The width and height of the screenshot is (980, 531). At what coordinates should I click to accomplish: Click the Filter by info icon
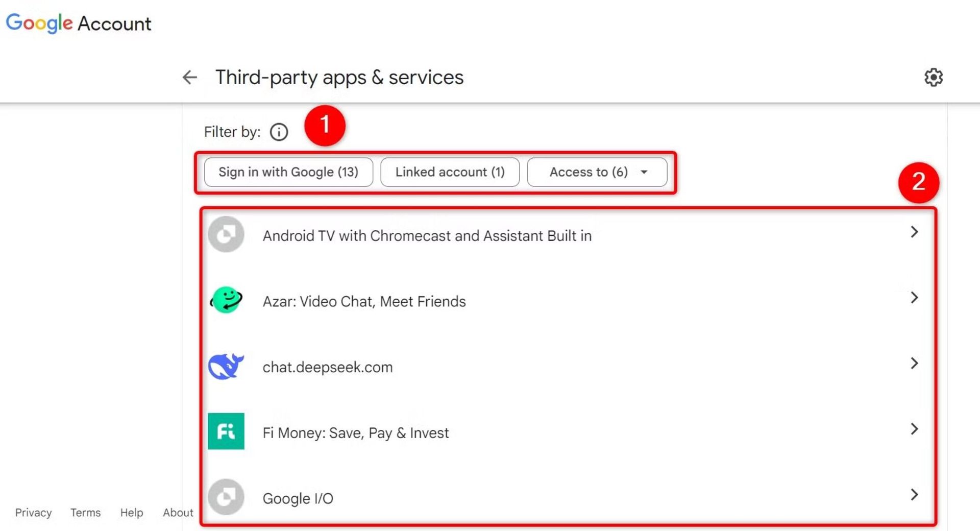point(279,132)
